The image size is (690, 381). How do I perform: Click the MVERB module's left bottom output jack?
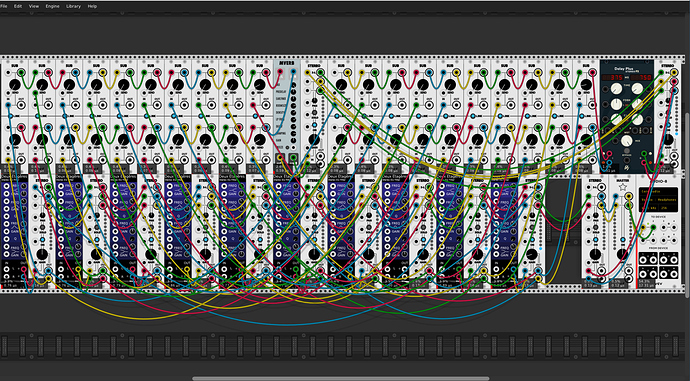click(x=280, y=157)
